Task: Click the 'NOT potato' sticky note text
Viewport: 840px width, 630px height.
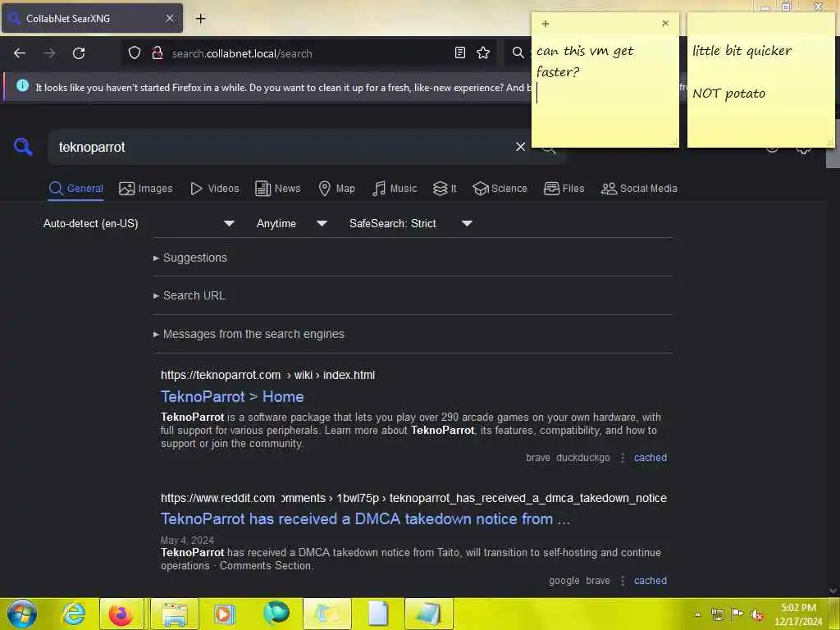Action: [728, 94]
